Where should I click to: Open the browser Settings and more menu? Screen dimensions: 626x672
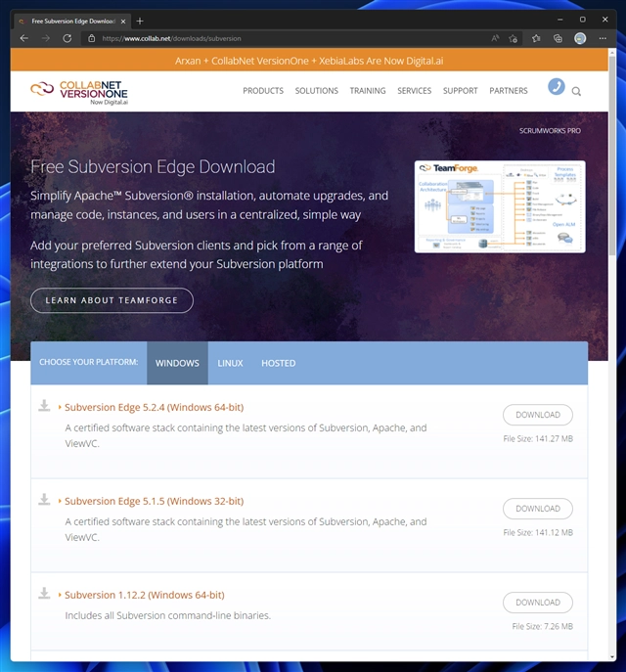tap(603, 38)
